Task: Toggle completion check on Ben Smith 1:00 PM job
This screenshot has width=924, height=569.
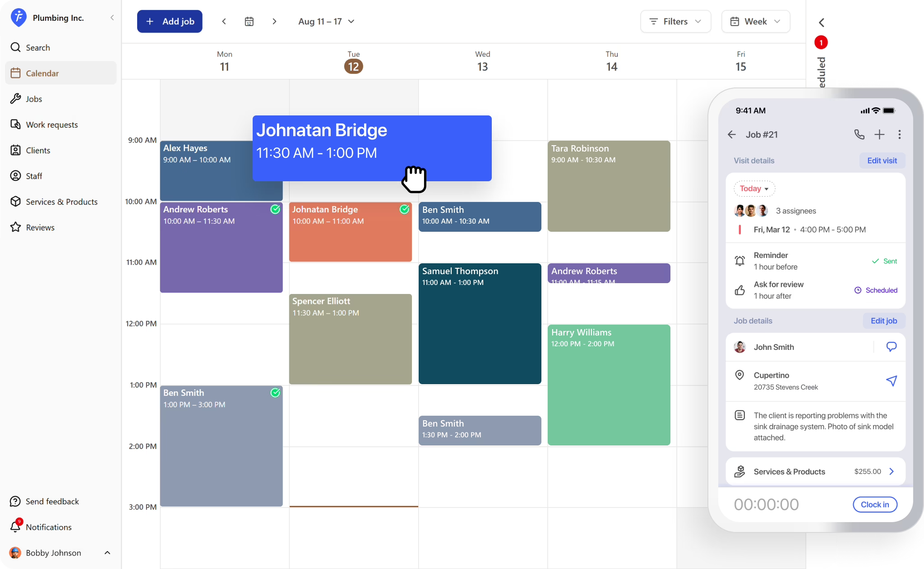Action: click(x=276, y=393)
